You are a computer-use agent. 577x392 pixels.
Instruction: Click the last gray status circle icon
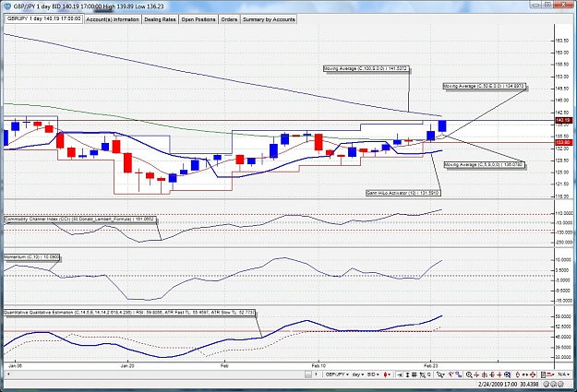tap(560, 384)
